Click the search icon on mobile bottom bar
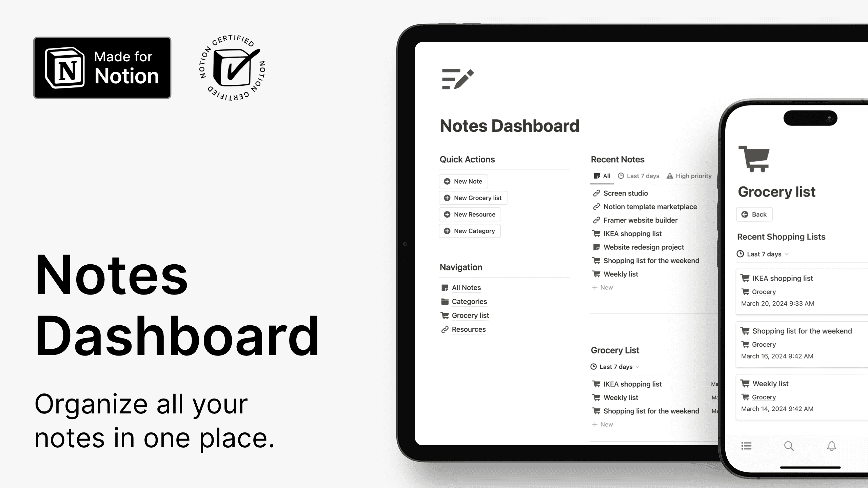This screenshot has height=488, width=868. pos(789,445)
